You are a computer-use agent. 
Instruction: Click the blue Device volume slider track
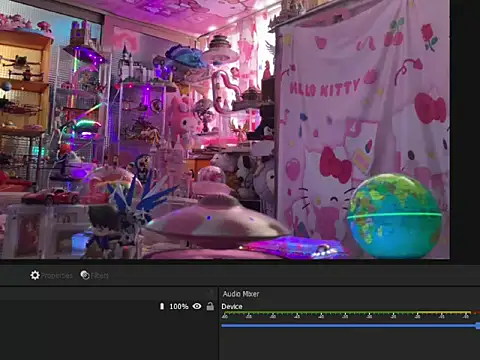click(349, 326)
